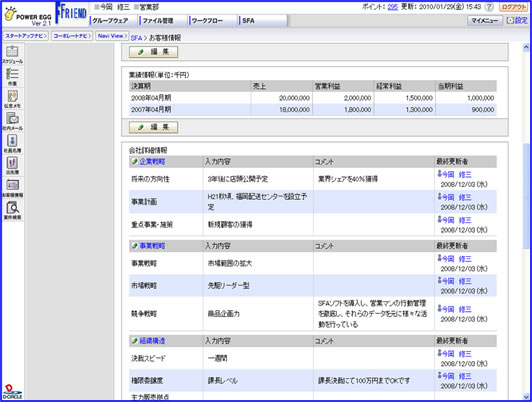The width and height of the screenshot is (532, 402).
Task: Click the scrollbar down arrow
Action: coord(526,396)
